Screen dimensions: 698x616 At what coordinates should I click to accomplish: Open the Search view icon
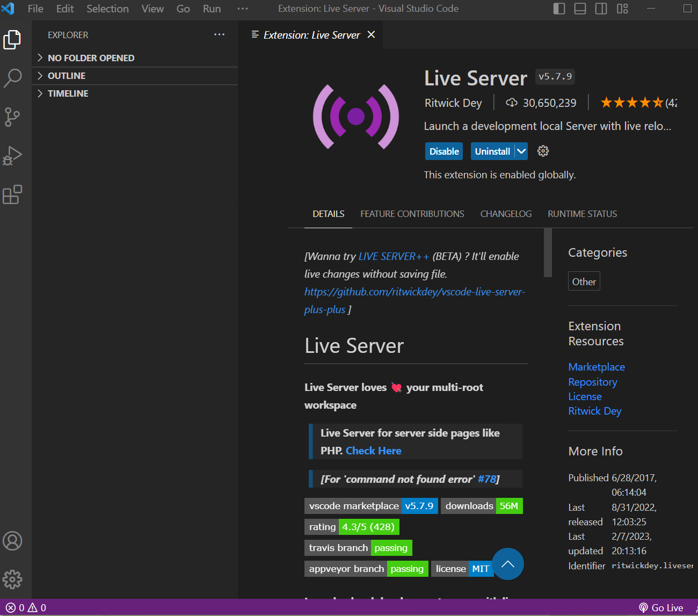pyautogui.click(x=12, y=78)
